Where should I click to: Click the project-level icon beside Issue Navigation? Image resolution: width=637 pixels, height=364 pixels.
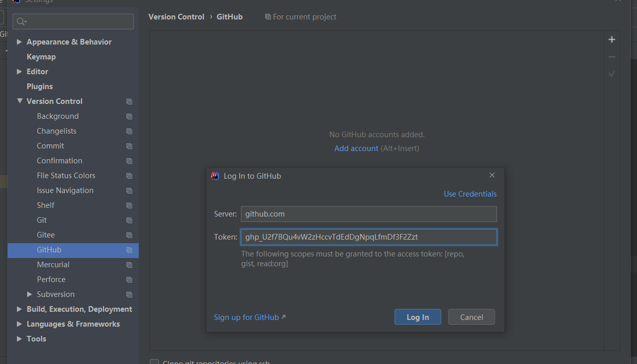(x=129, y=190)
